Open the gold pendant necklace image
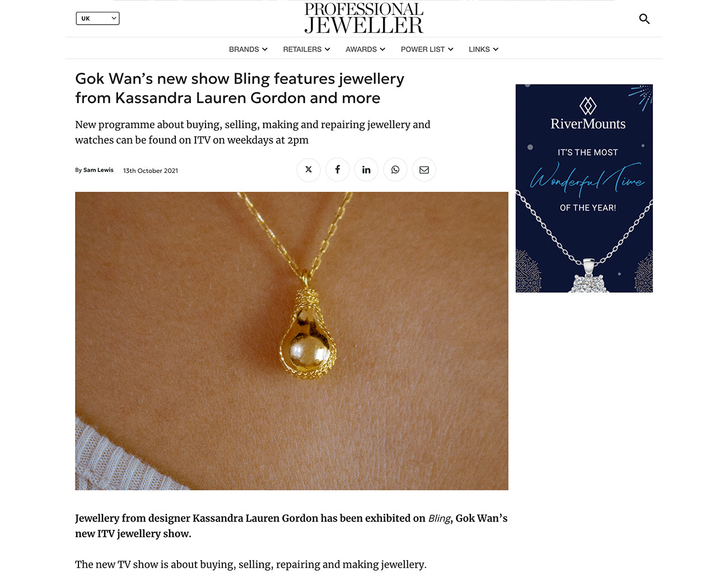 pos(292,341)
